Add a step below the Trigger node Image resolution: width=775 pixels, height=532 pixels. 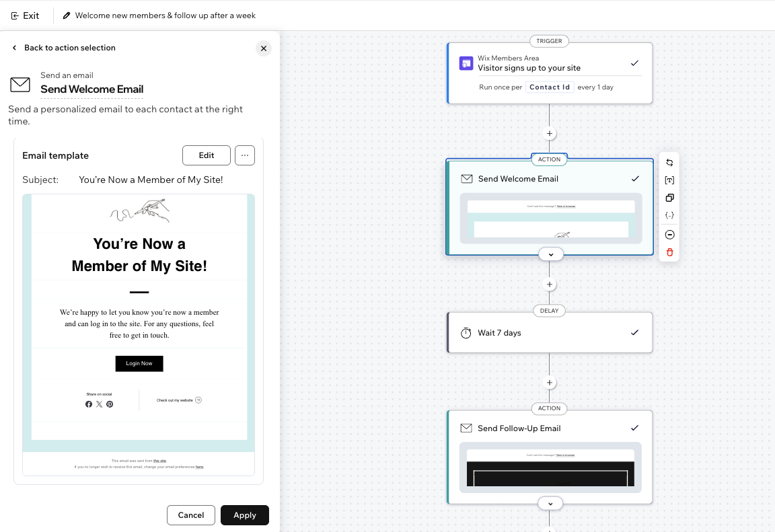pos(549,133)
